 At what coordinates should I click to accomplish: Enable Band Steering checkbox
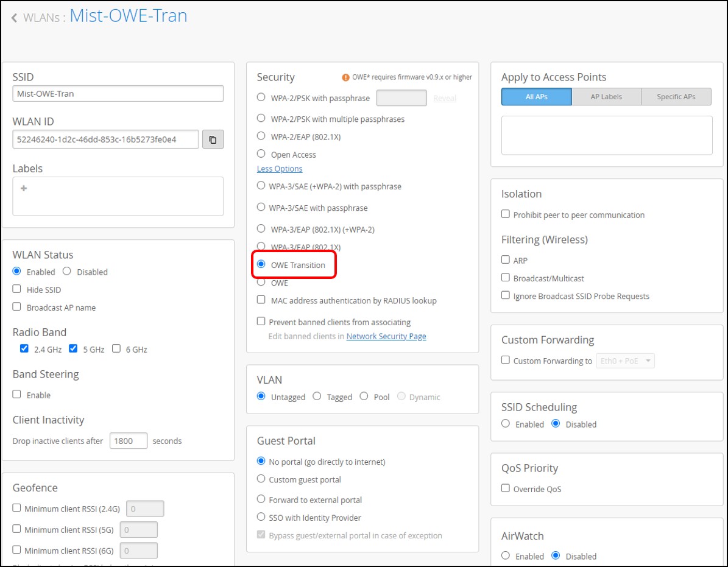coord(16,394)
